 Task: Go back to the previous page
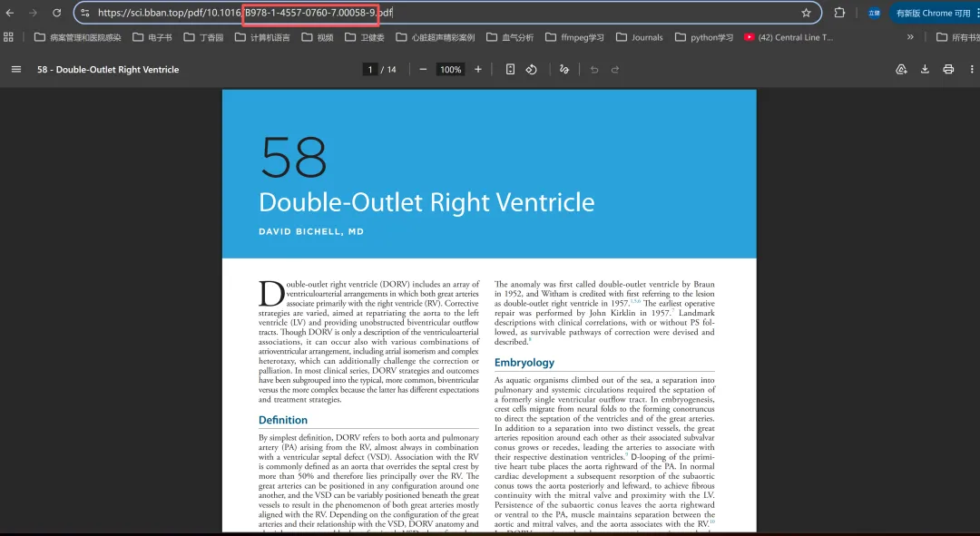(x=10, y=13)
